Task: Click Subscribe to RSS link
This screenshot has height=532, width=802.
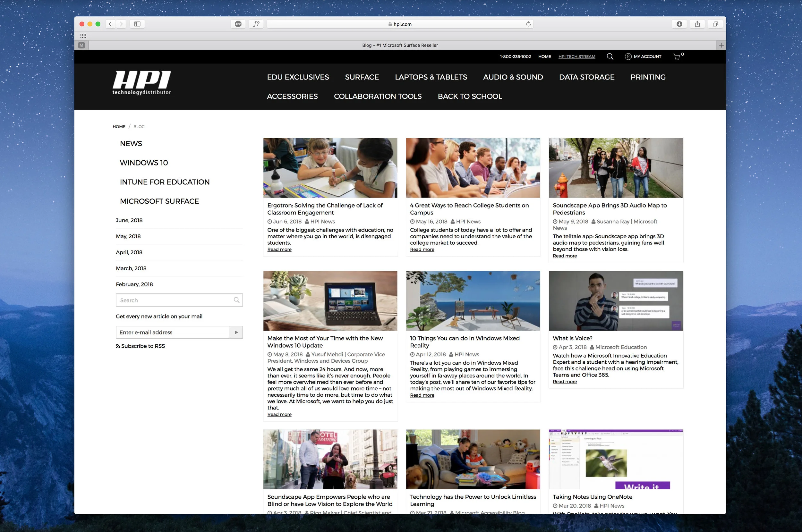Action: coord(140,346)
